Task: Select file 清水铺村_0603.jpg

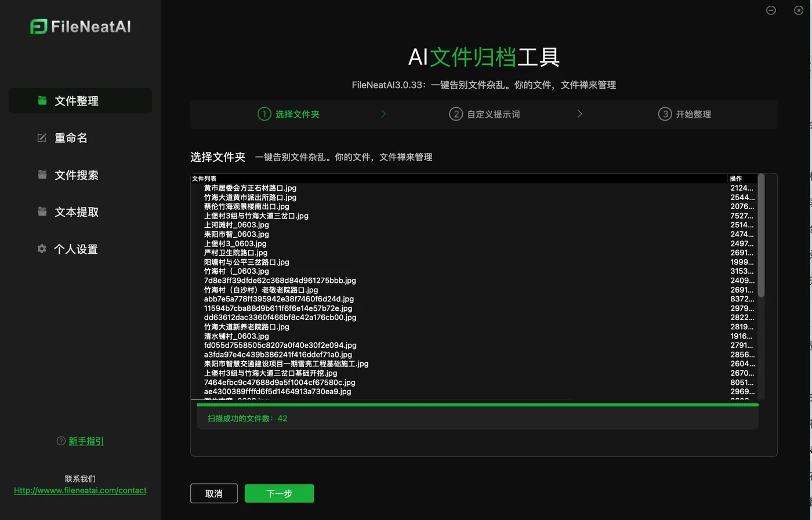Action: tap(237, 336)
